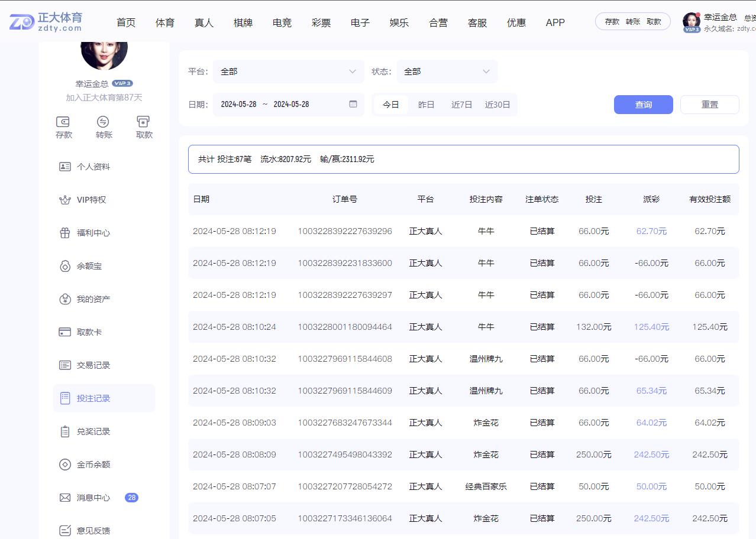View VIP特权 privileges in the sidebar
The width and height of the screenshot is (756, 539).
pyautogui.click(x=89, y=199)
